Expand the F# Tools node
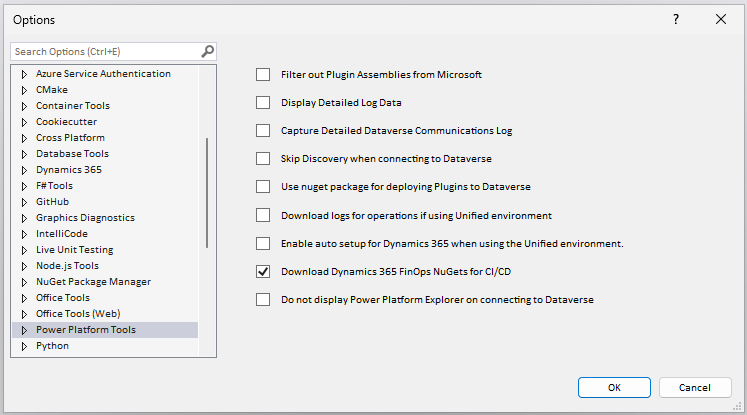Image resolution: width=747 pixels, height=415 pixels. coord(24,186)
